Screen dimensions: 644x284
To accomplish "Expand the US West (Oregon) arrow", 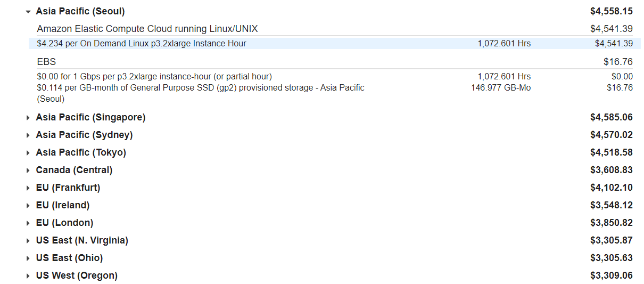I will coord(28,276).
